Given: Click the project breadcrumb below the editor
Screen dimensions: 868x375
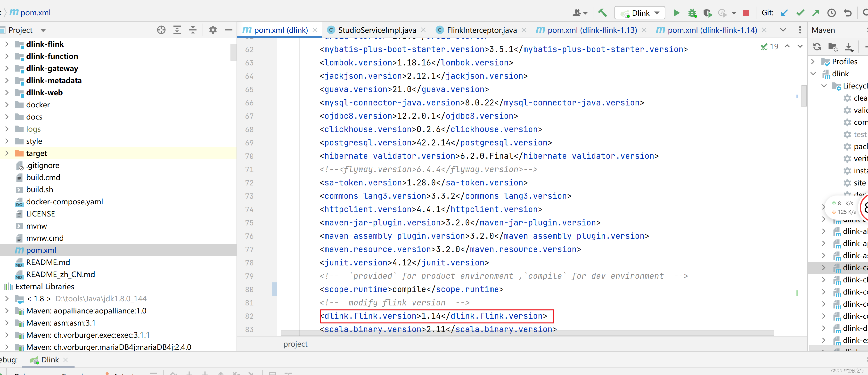Looking at the screenshot, I should 295,344.
